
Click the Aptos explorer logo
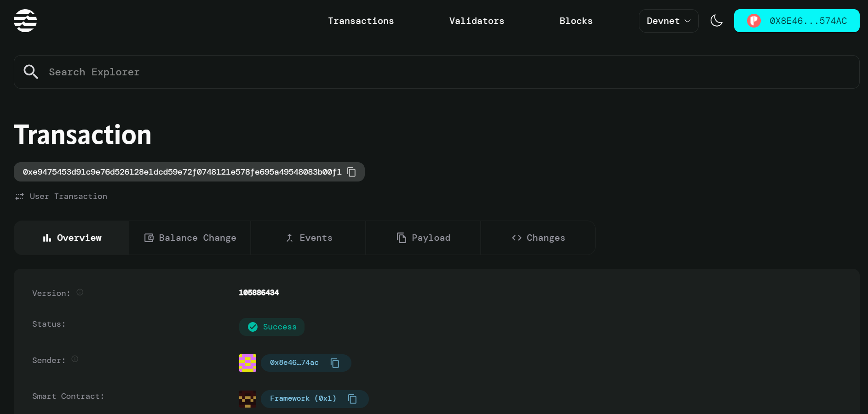pos(26,20)
